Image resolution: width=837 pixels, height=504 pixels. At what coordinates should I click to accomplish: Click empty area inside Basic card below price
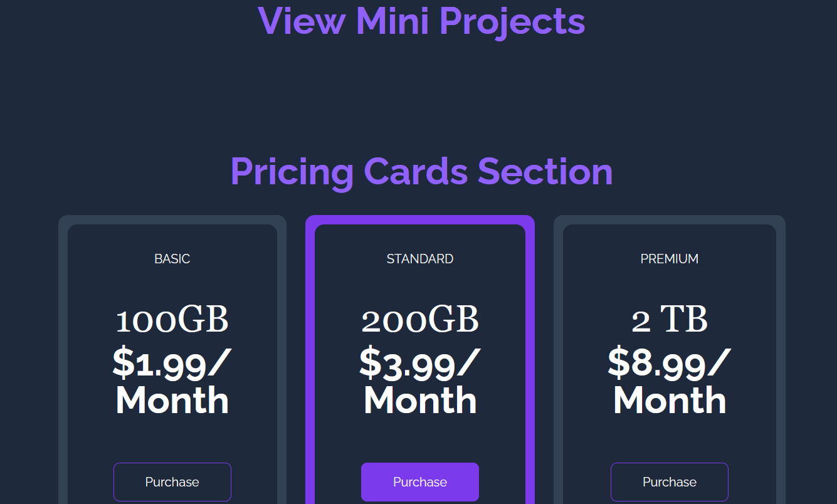172,440
